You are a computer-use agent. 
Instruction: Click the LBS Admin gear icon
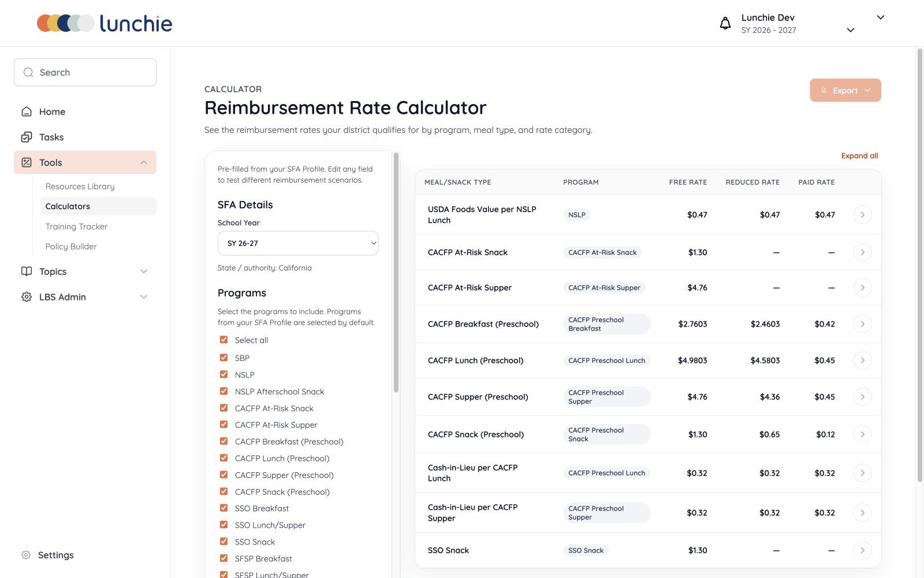[x=27, y=297]
